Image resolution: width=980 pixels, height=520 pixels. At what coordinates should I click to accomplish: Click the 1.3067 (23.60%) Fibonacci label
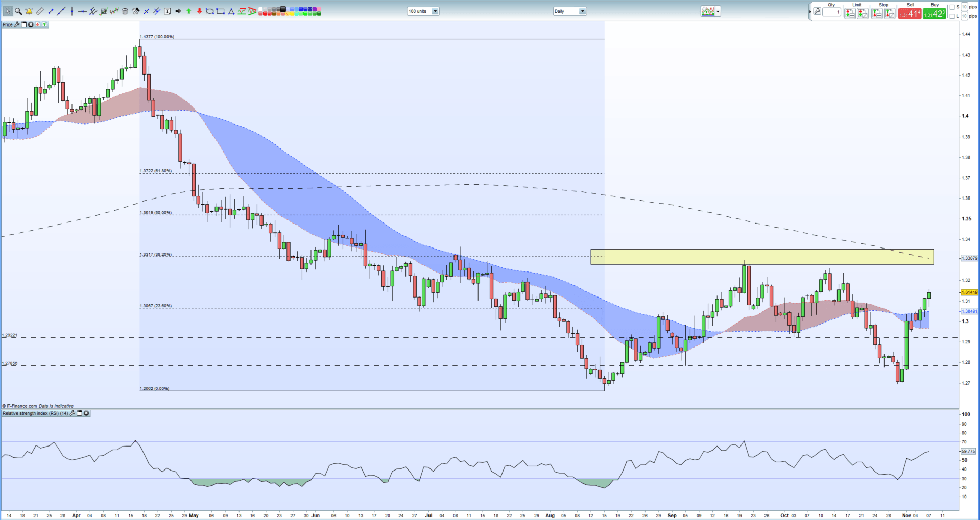pyautogui.click(x=156, y=306)
